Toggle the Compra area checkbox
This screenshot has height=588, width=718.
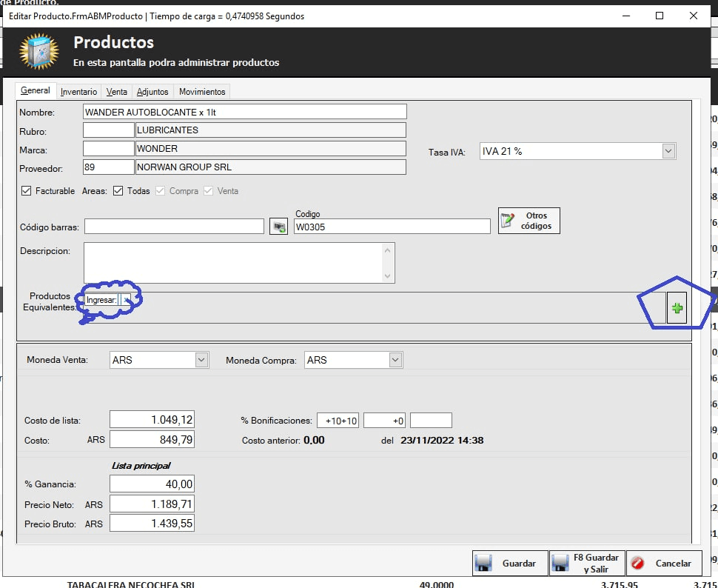[x=160, y=191]
